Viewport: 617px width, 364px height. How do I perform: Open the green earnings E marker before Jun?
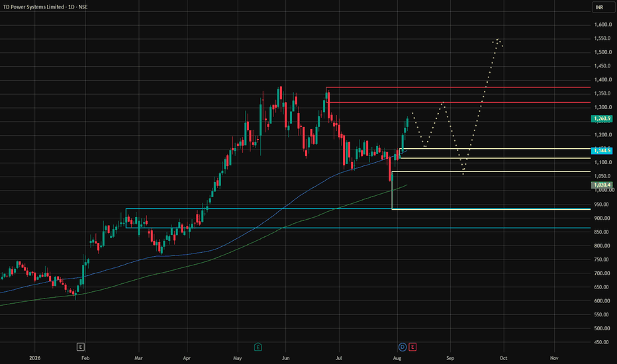coord(258,347)
